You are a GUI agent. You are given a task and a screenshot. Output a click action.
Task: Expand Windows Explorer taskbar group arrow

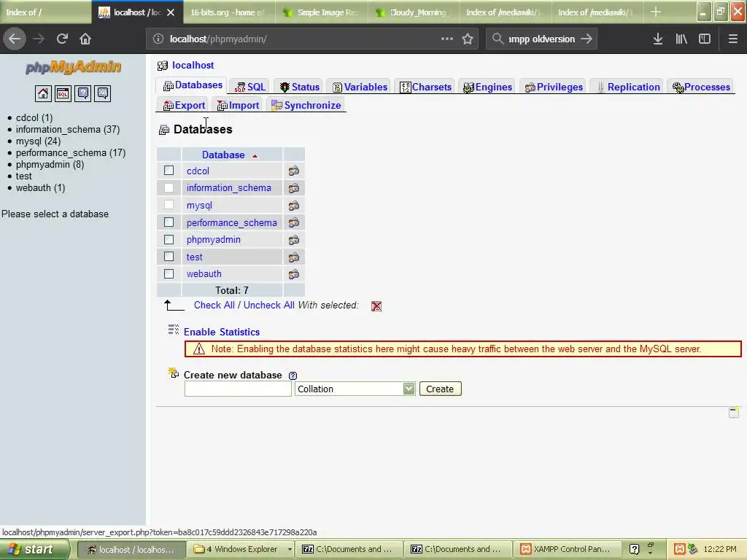pyautogui.click(x=289, y=550)
